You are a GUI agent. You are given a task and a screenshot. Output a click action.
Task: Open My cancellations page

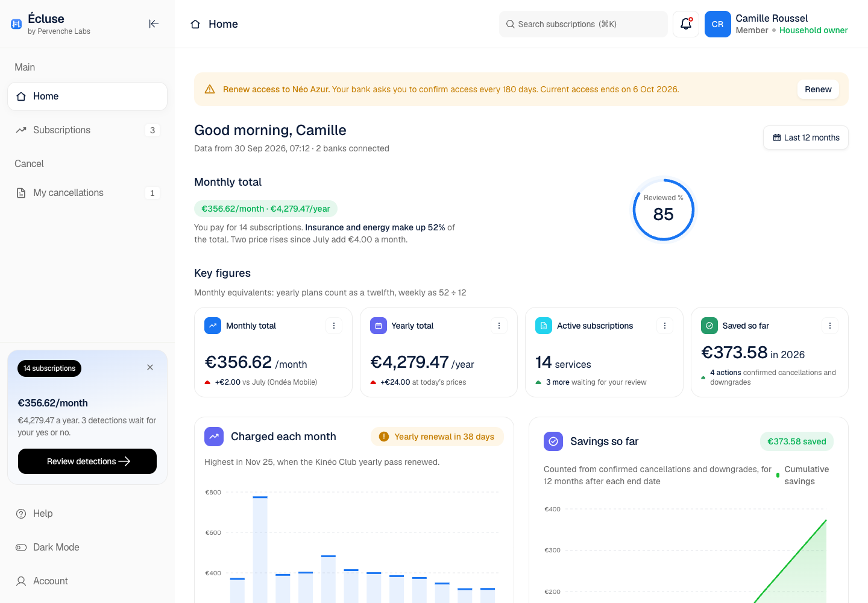click(x=87, y=193)
